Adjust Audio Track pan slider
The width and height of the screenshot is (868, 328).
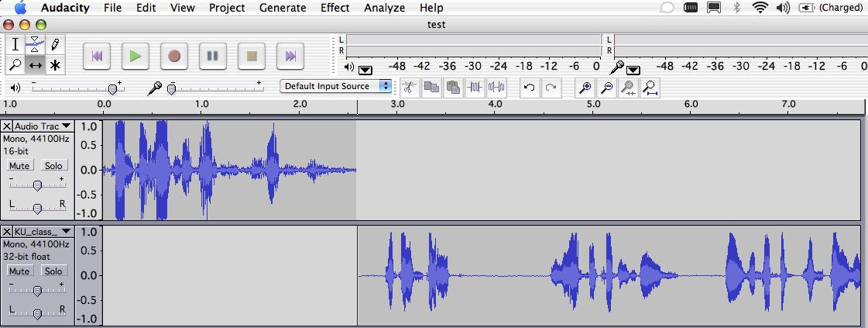[37, 209]
